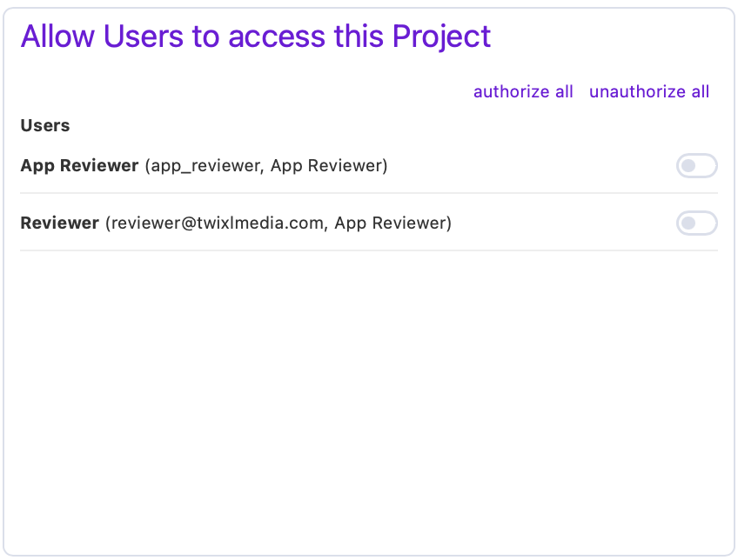The width and height of the screenshot is (738, 560).
Task: Click the Allow Users to access this Project heading
Action: click(x=256, y=37)
